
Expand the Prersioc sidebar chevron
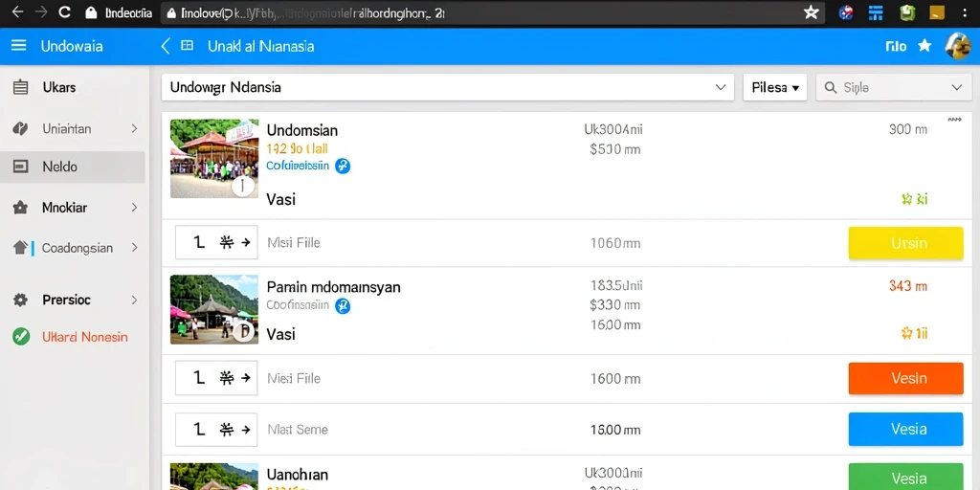[134, 300]
